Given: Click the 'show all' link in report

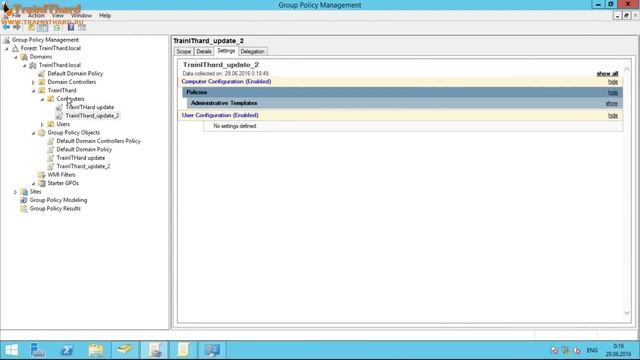Looking at the screenshot, I should (x=607, y=73).
